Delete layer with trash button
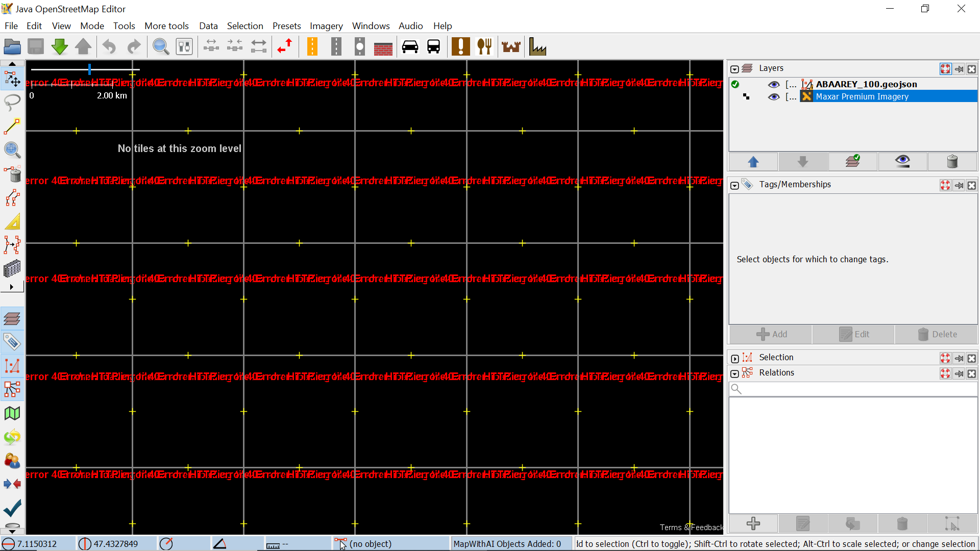 point(952,162)
